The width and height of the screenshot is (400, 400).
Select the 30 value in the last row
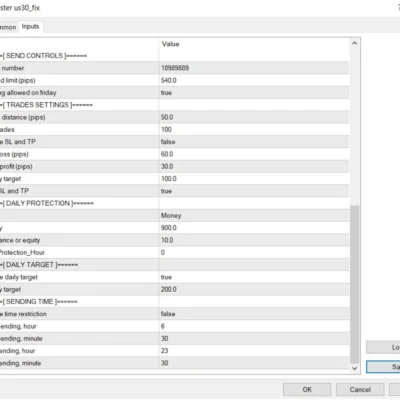click(x=164, y=363)
